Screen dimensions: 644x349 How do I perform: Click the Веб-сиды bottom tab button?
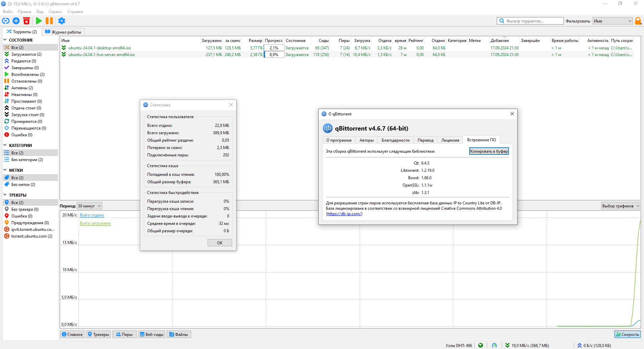(152, 335)
